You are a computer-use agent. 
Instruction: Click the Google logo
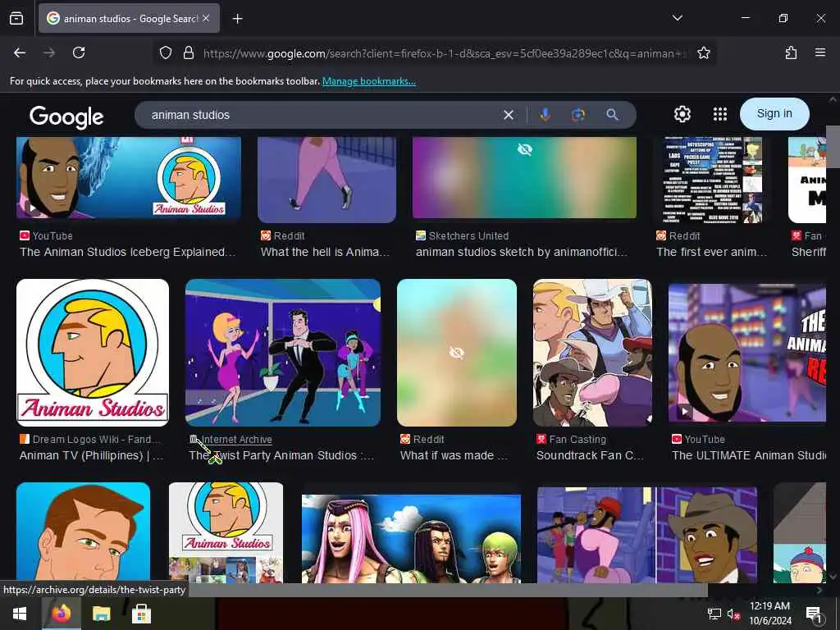point(66,116)
